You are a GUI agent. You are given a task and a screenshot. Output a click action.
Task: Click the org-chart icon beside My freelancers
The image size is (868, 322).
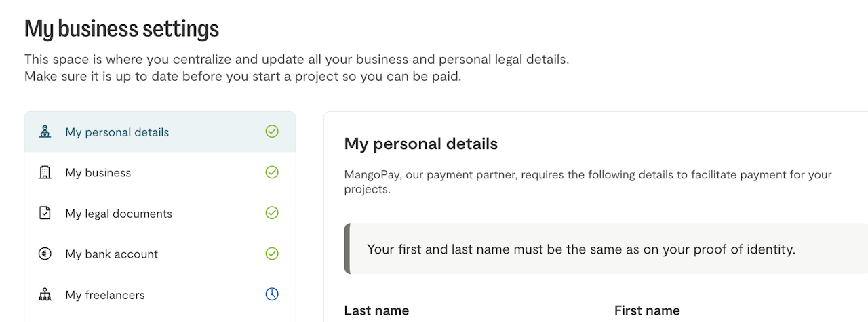(x=45, y=294)
